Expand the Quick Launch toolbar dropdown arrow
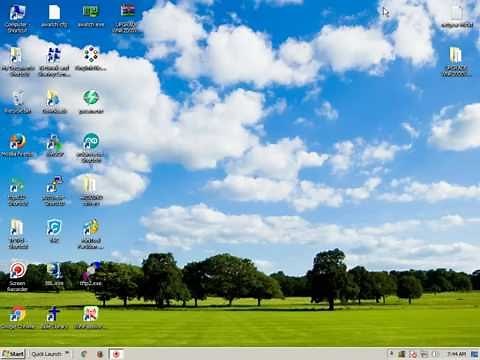Image resolution: width=480 pixels, height=360 pixels. (x=68, y=353)
